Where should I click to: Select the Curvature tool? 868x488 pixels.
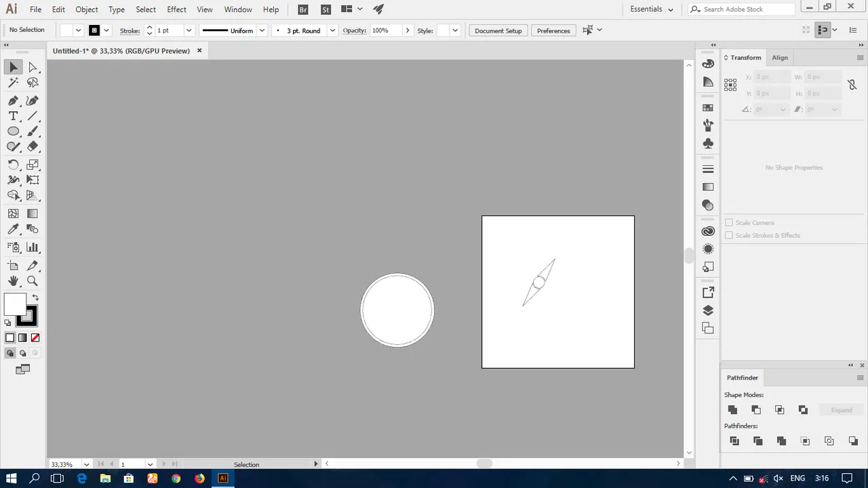click(x=33, y=101)
